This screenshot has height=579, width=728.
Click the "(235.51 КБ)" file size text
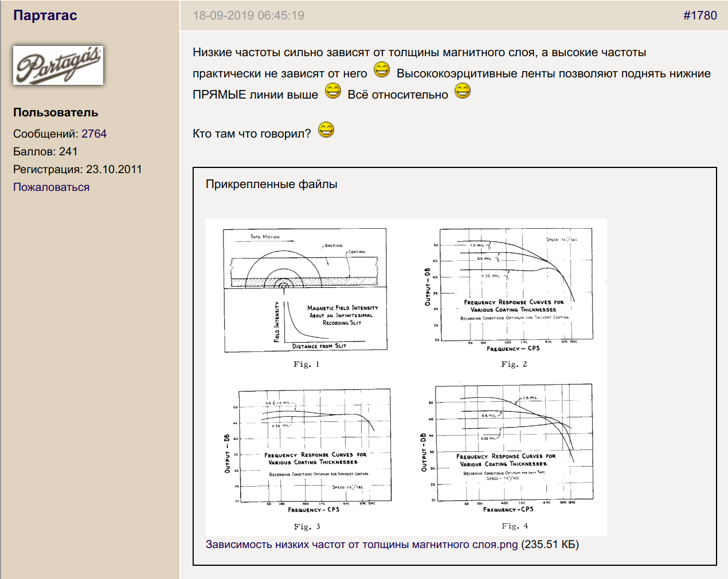point(550,544)
